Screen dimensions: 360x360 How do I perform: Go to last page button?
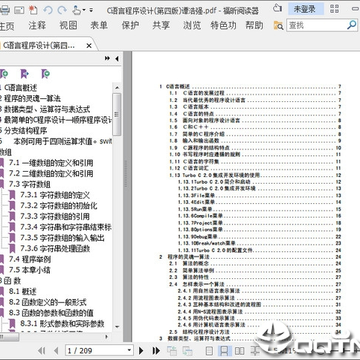[x=156, y=351]
